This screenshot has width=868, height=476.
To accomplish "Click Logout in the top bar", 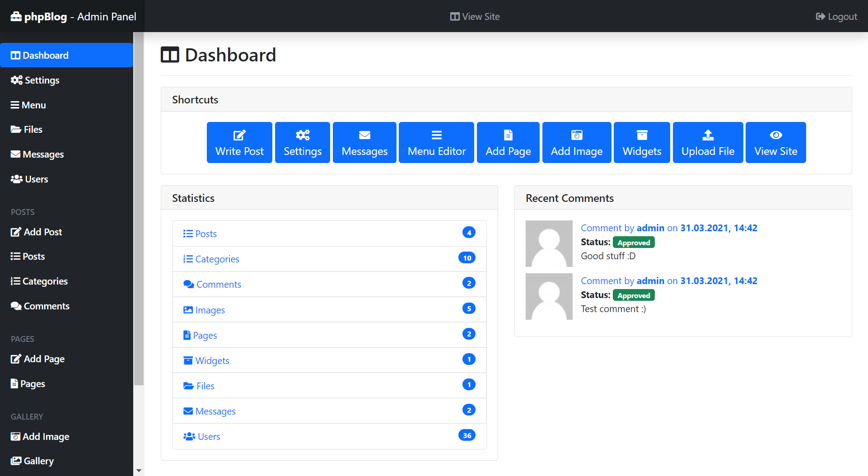I will point(836,17).
